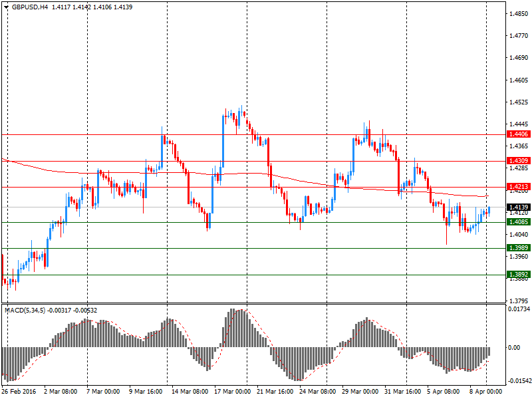Viewport: 532px width, 399px height.
Task: Click the 5 Apr 08:00 time label
Action: pyautogui.click(x=444, y=392)
